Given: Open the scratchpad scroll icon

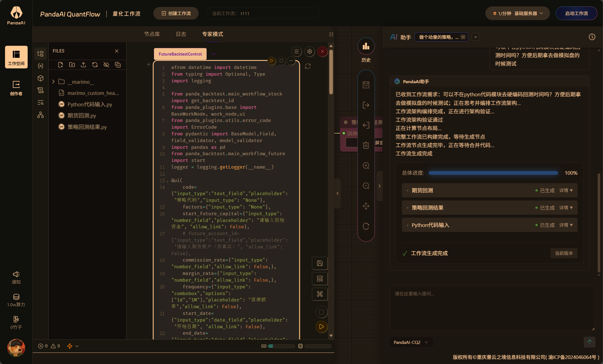Looking at the screenshot, I should [x=40, y=90].
